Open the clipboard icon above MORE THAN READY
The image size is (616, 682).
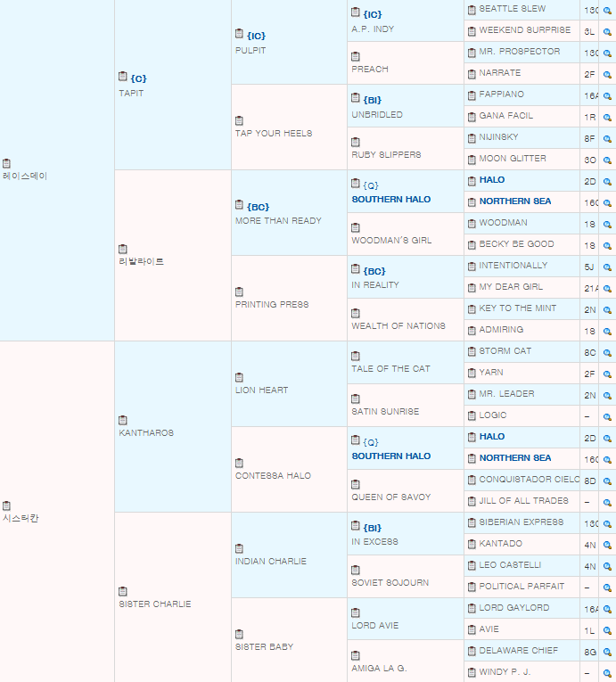(x=239, y=205)
